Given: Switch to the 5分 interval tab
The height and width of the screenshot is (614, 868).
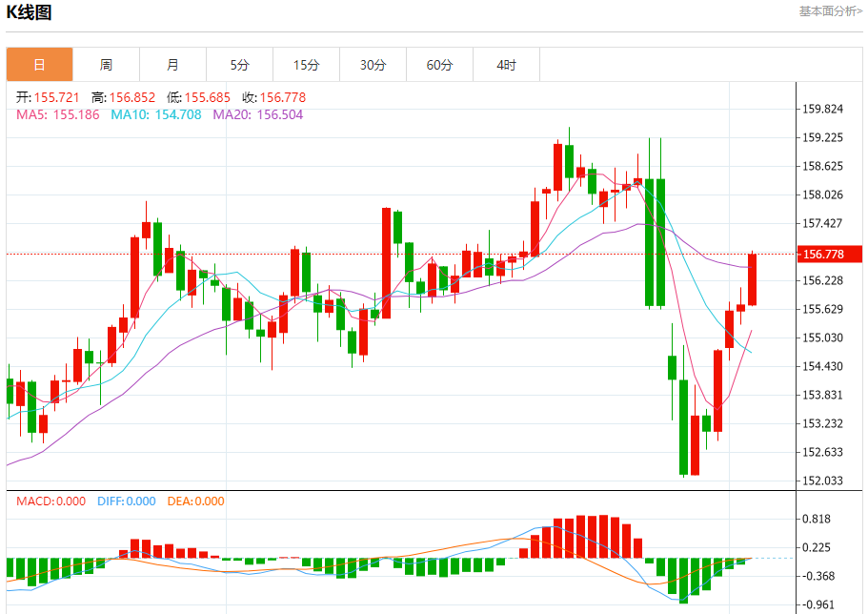Looking at the screenshot, I should click(x=239, y=65).
